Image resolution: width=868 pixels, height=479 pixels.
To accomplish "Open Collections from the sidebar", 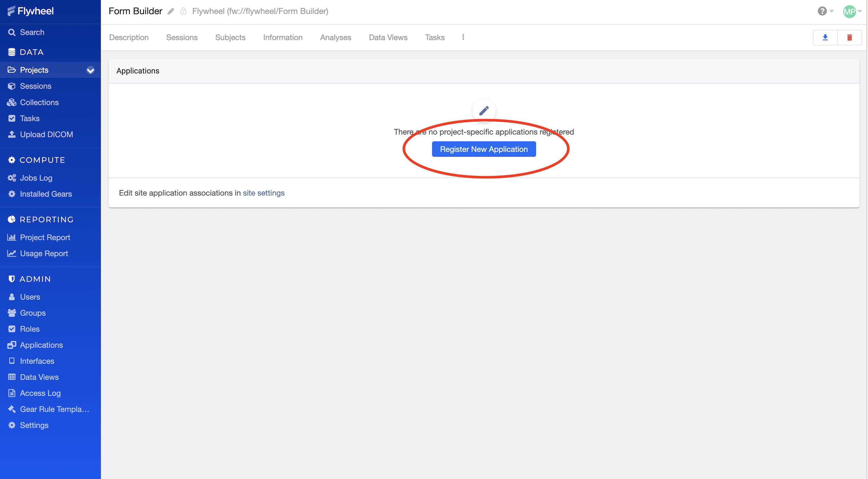I will click(39, 102).
